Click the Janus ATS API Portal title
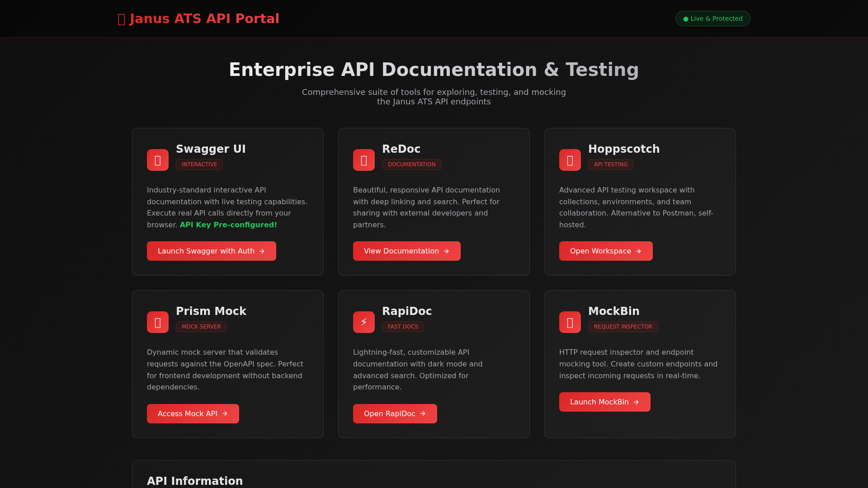868x488 pixels. point(204,19)
